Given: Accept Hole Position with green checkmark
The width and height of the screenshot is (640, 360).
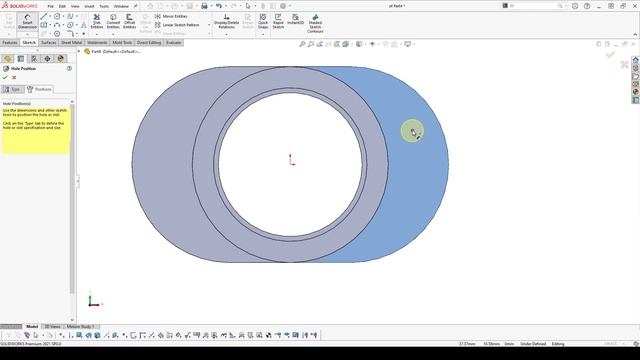Looking at the screenshot, I should click(5, 78).
